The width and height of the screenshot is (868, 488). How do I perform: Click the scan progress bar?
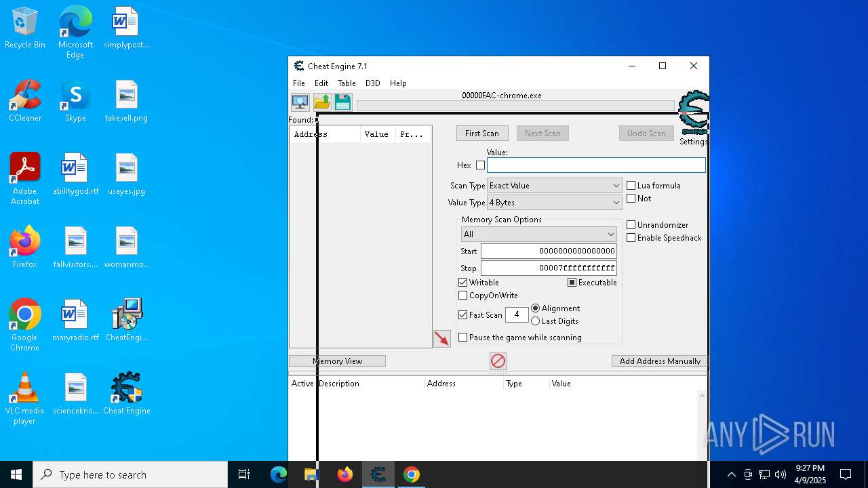[515, 106]
